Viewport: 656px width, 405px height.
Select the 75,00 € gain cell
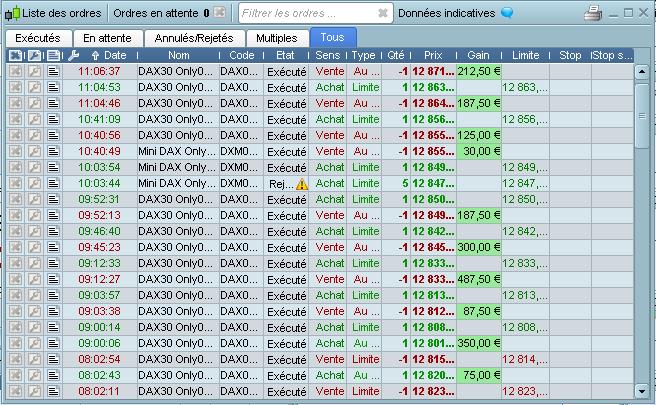[x=479, y=375]
